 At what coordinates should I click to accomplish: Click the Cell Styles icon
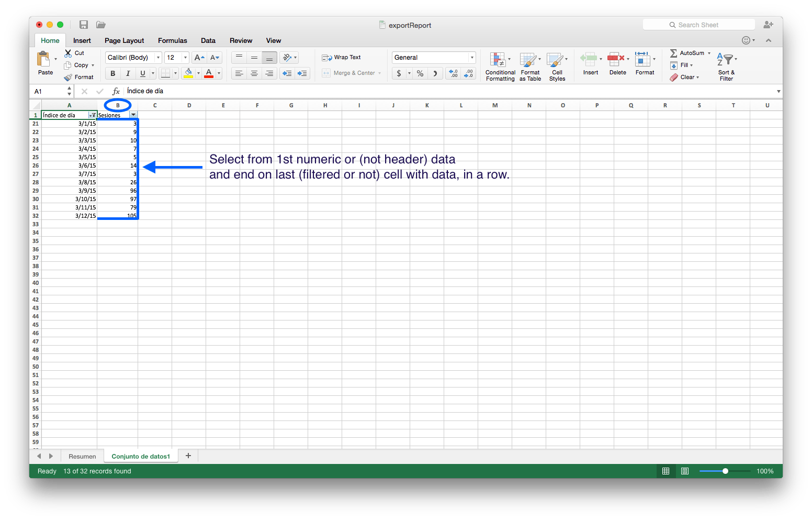557,65
